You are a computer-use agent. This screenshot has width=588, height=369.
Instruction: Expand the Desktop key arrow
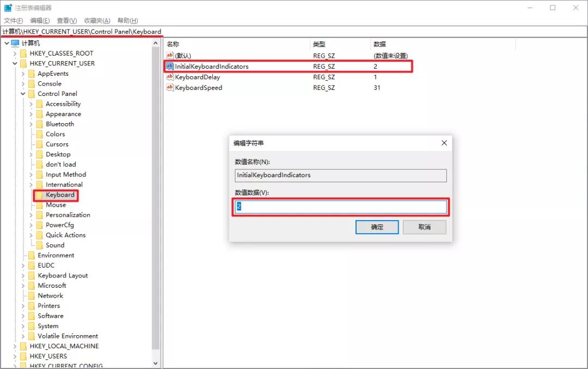click(31, 154)
